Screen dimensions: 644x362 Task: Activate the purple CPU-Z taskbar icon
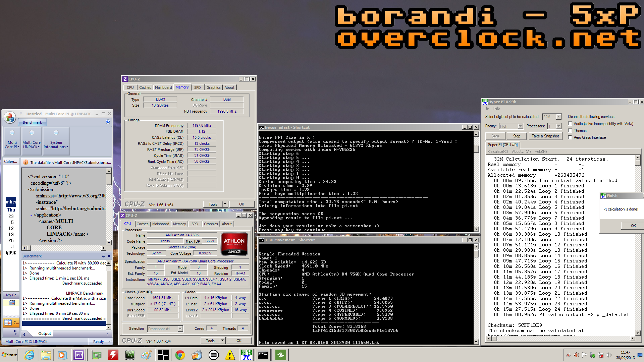pos(79,355)
